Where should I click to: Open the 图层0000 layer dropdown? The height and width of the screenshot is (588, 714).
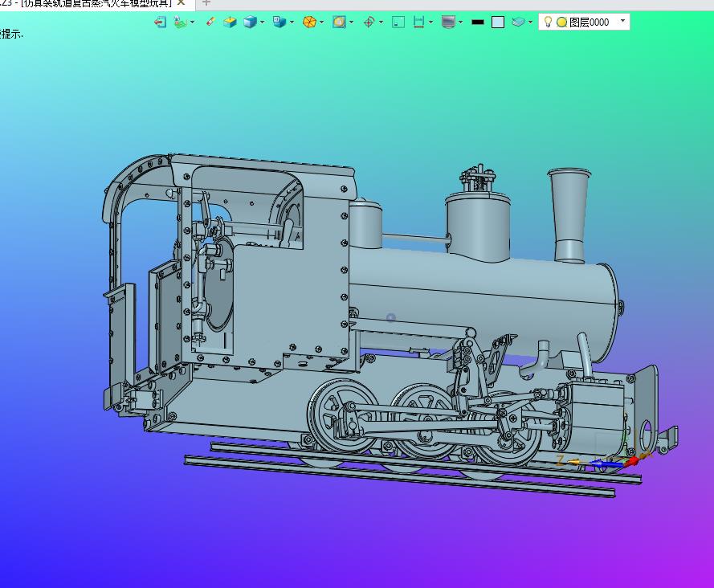pos(623,22)
